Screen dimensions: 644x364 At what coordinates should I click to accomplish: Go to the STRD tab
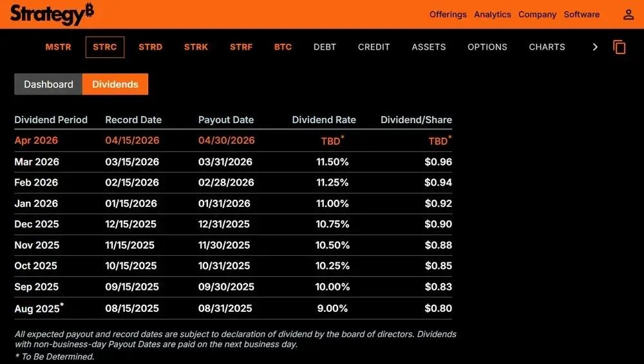tap(150, 47)
